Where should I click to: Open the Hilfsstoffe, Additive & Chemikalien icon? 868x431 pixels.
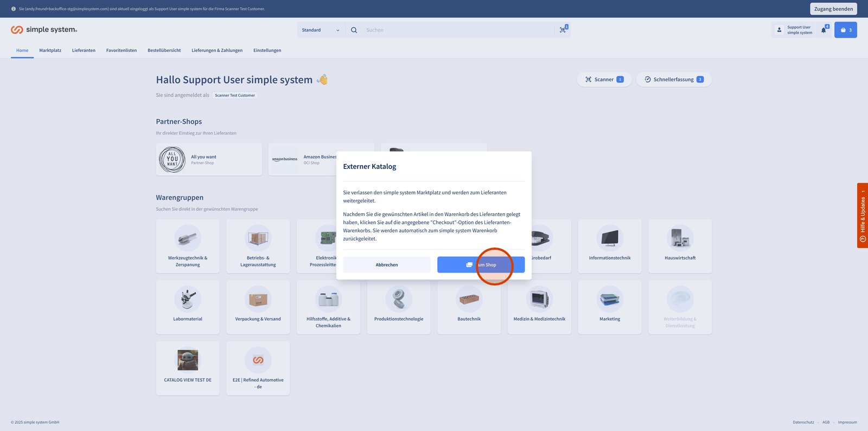[x=328, y=299]
